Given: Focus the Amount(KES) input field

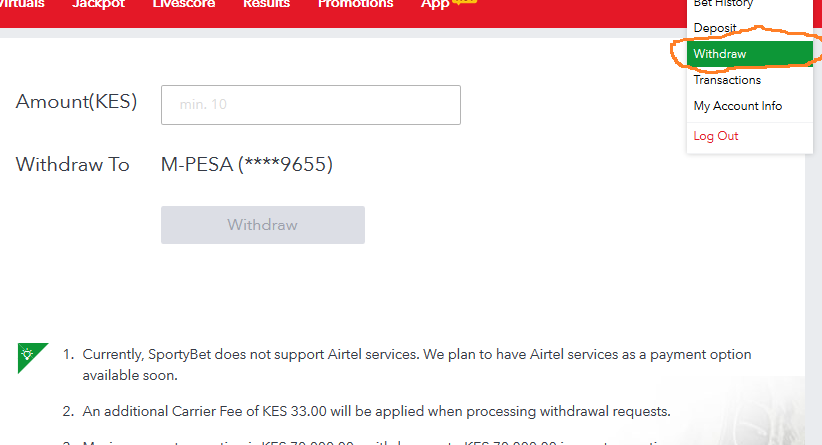Looking at the screenshot, I should (x=311, y=105).
